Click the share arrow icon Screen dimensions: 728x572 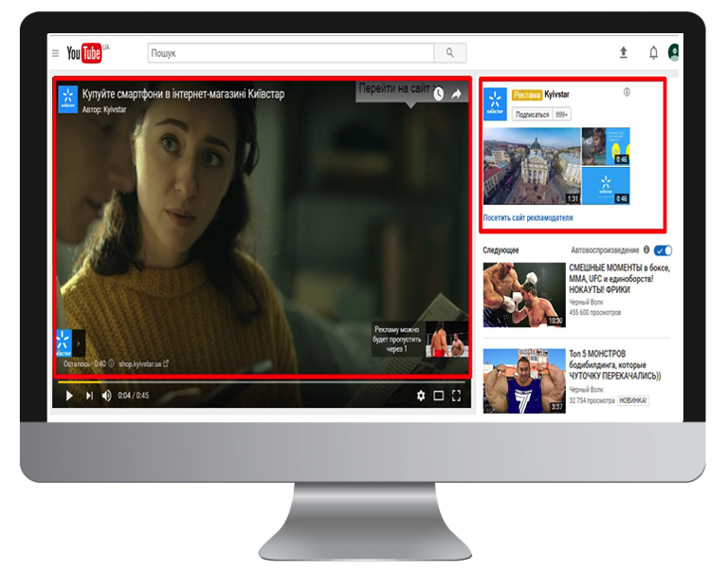[456, 94]
